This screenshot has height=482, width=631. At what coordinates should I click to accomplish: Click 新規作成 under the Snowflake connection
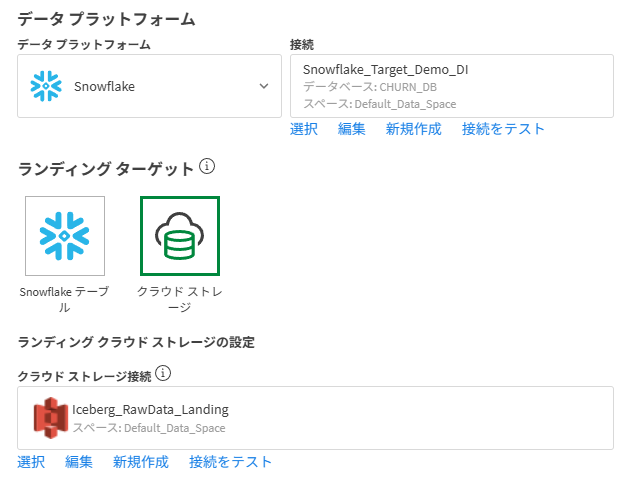[x=413, y=129]
